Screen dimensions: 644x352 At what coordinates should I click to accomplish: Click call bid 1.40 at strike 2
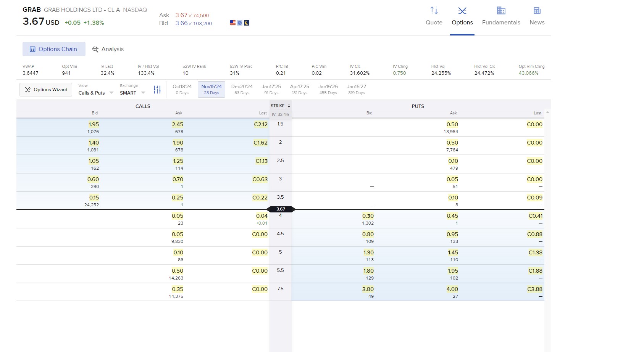click(94, 143)
